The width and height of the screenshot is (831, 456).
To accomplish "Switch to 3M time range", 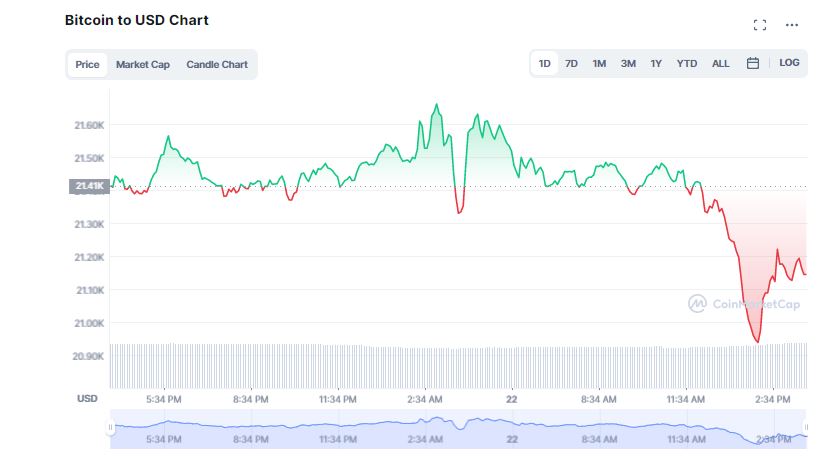I will click(628, 64).
